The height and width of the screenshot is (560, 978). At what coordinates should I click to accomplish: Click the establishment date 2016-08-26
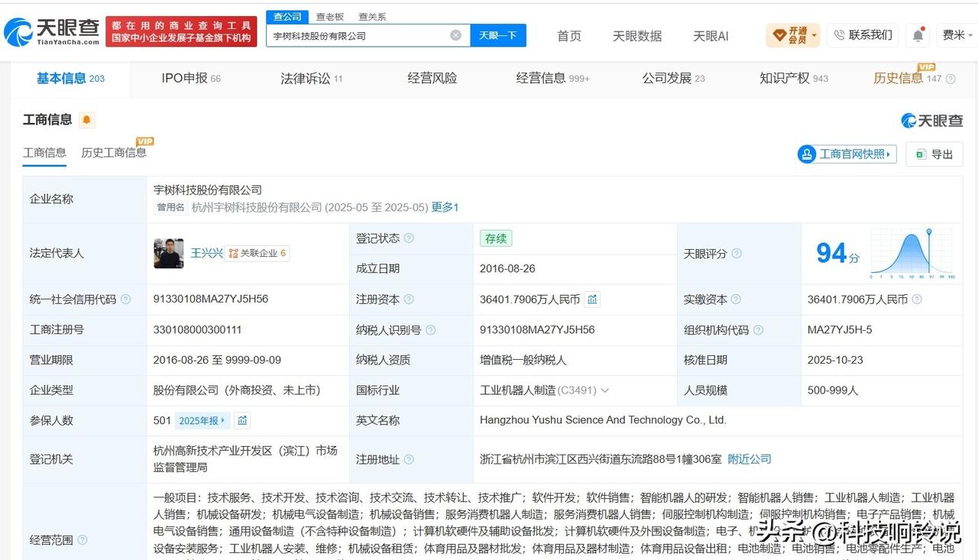pos(508,269)
